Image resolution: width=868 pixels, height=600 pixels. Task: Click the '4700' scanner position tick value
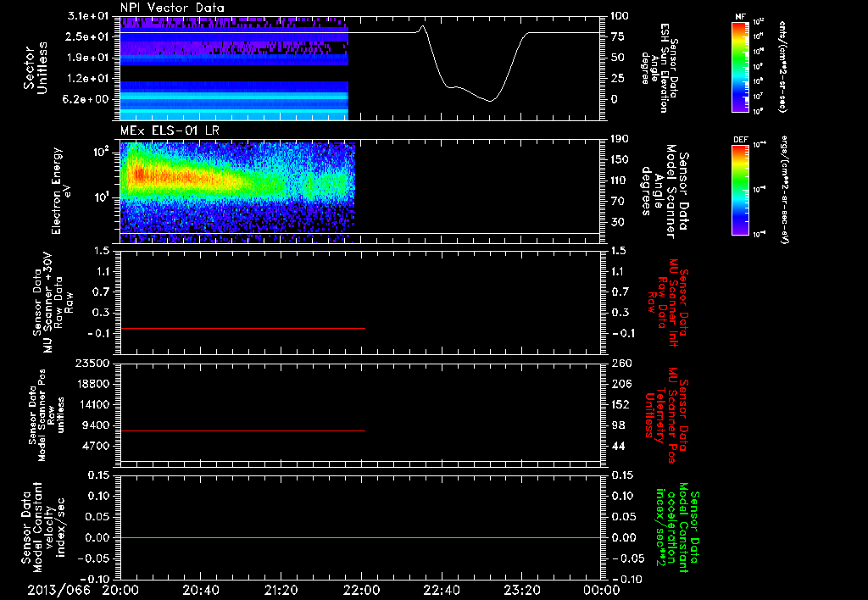(x=97, y=446)
